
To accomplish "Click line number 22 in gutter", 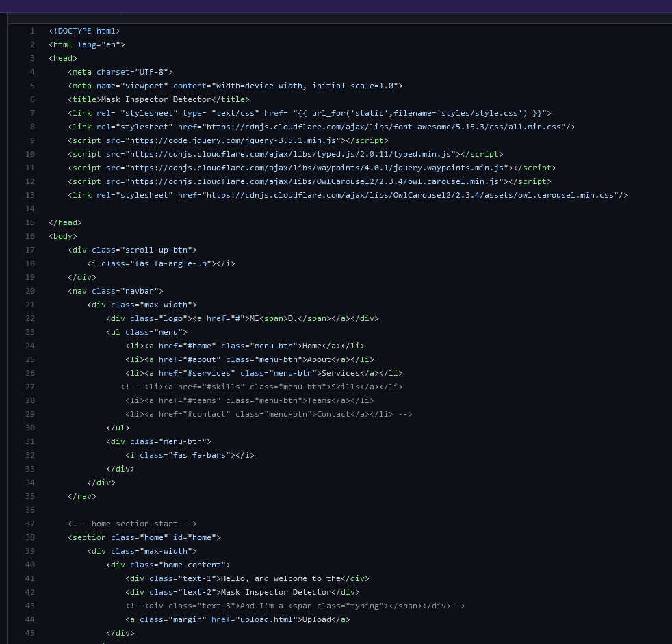I will (x=30, y=319).
